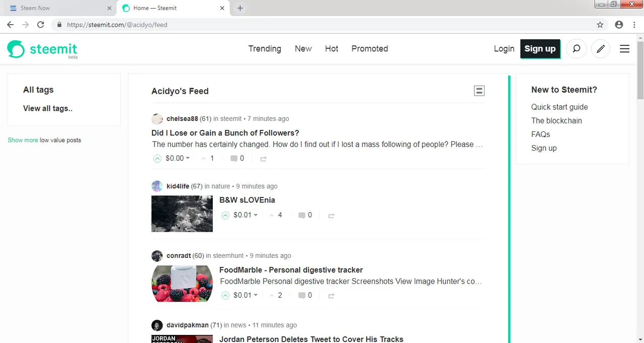
Task: Open the B&W sLOVEnia post title
Action: (x=247, y=200)
